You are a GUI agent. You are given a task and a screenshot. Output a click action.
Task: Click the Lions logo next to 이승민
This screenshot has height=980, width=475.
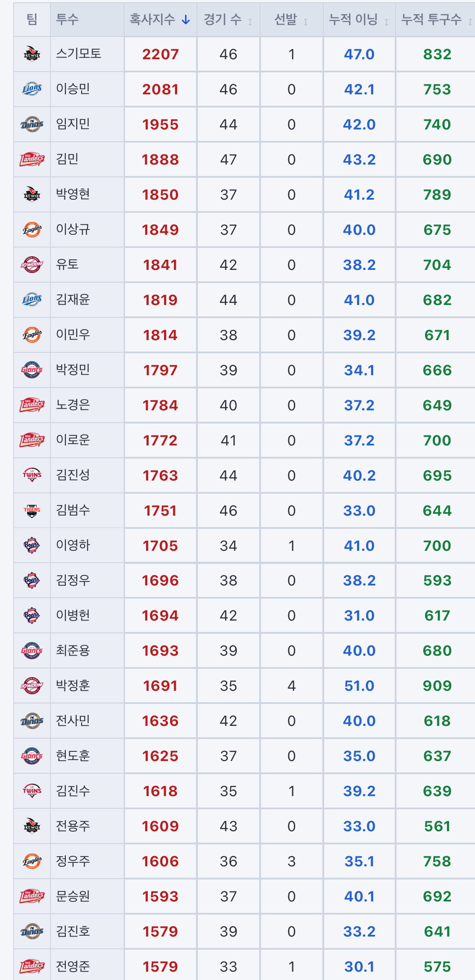[x=32, y=89]
